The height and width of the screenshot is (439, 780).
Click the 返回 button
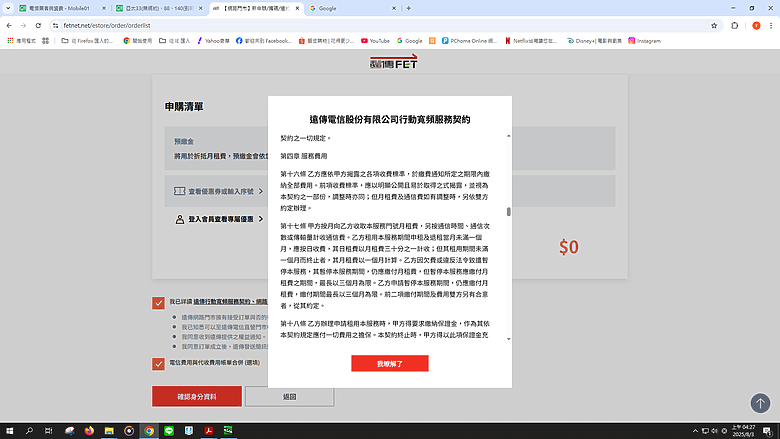point(290,397)
